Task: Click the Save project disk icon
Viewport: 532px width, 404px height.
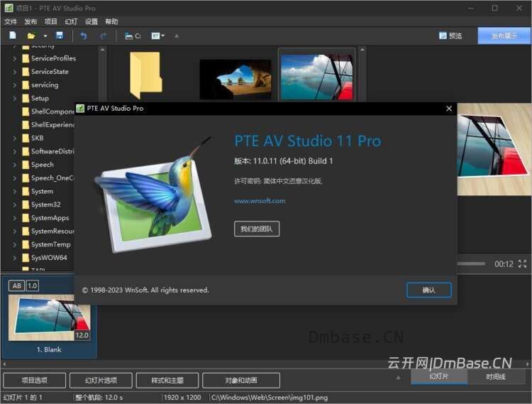Action: [x=60, y=36]
